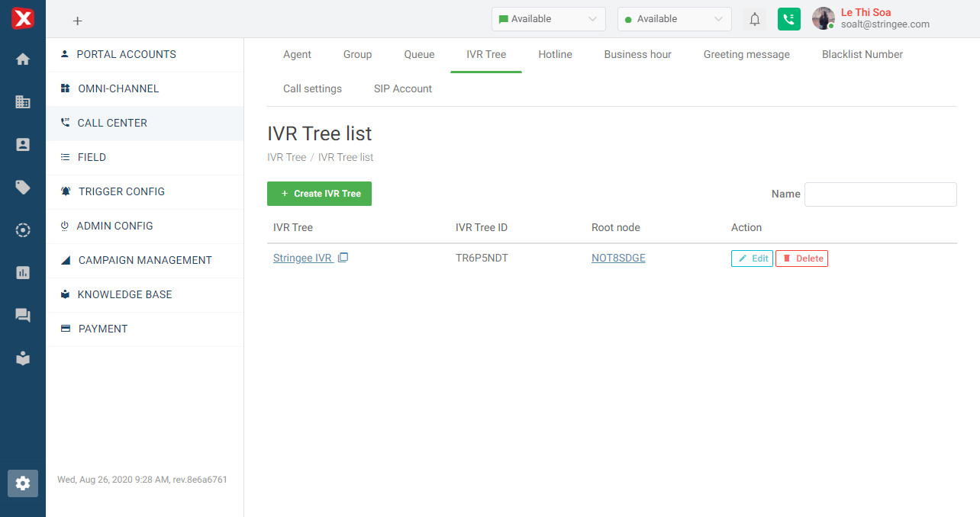This screenshot has width=980, height=517.
Task: Open the Campaign Management menu item
Action: 145,260
